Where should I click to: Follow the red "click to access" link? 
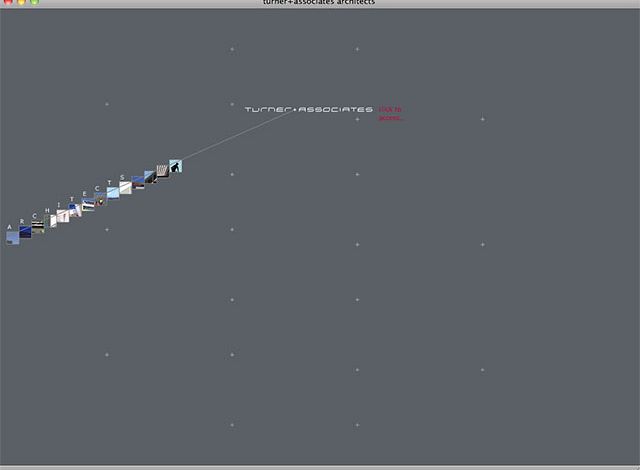click(x=391, y=113)
